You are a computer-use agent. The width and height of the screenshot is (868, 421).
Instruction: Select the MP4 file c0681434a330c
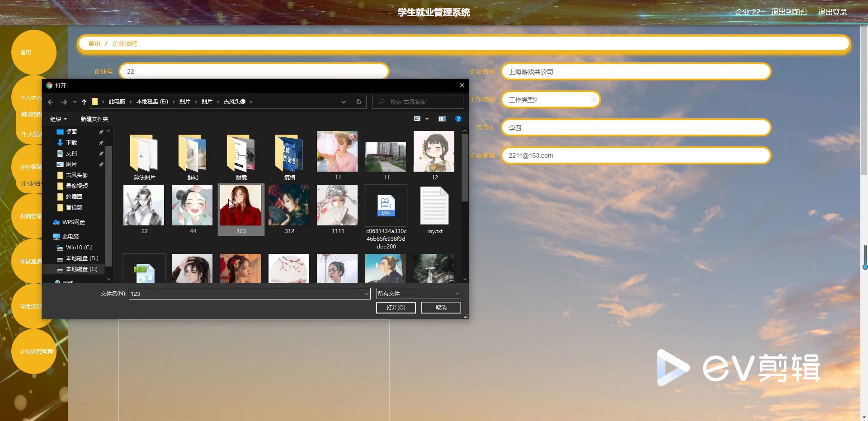pyautogui.click(x=386, y=217)
